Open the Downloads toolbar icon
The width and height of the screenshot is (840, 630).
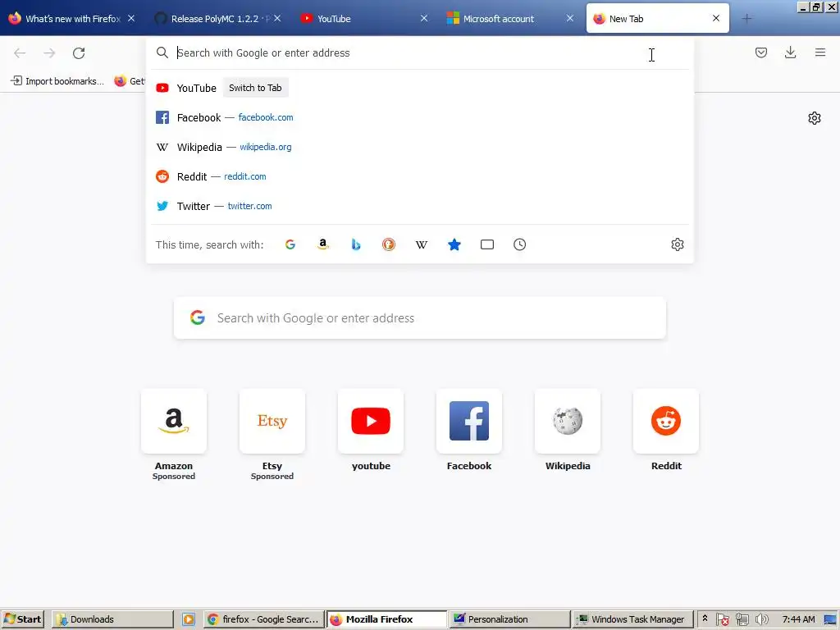click(x=790, y=52)
